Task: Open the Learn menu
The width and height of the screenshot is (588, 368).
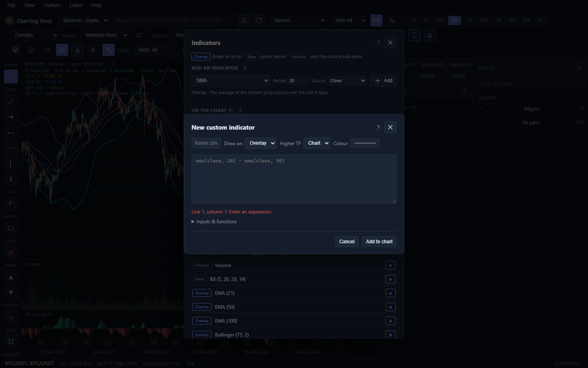Action: click(76, 5)
